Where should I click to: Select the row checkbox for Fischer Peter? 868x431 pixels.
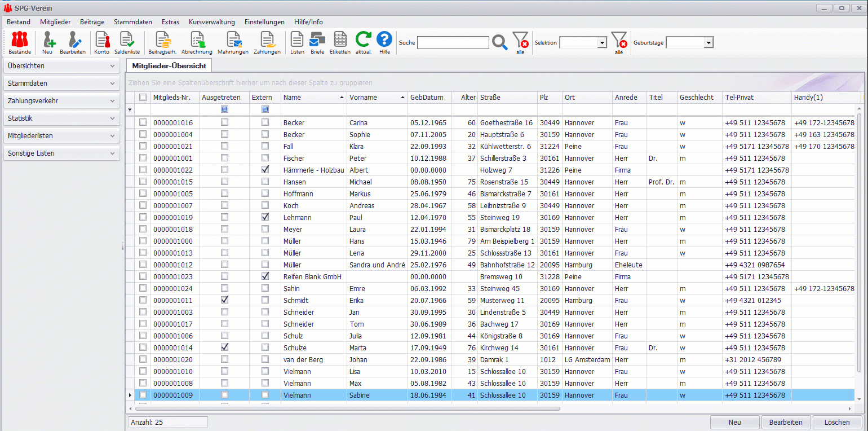pyautogui.click(x=143, y=158)
